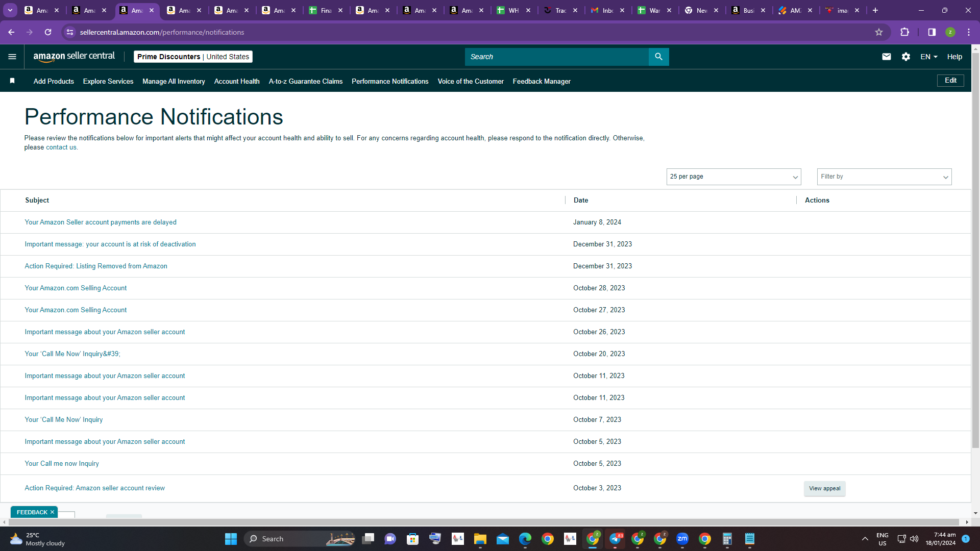This screenshot has width=980, height=551.
Task: Go back to the previous page
Action: tap(11, 32)
